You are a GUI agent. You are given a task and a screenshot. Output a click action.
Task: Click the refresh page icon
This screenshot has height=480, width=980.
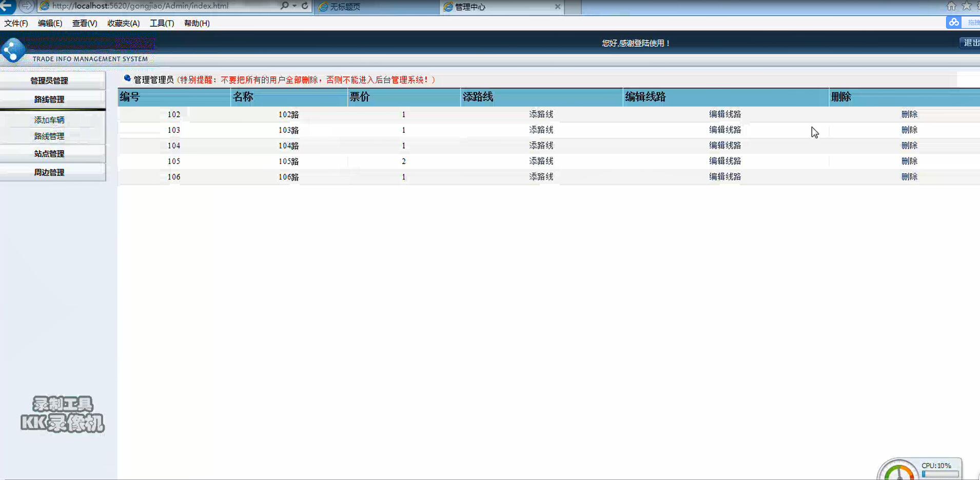coord(305,6)
